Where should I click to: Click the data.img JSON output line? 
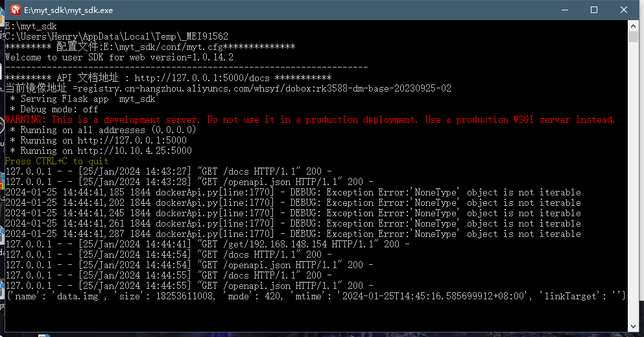pyautogui.click(x=316, y=296)
